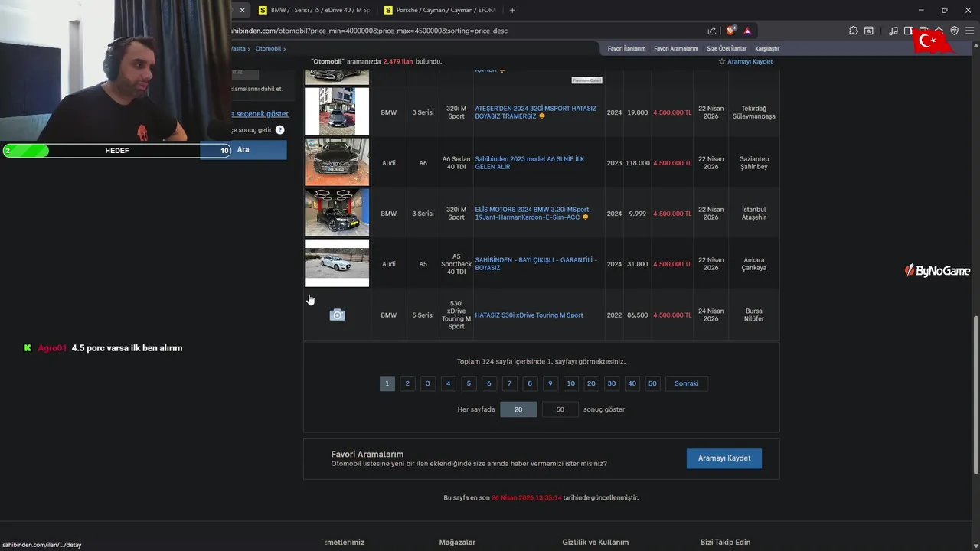This screenshot has height=551, width=980.
Task: Open Favori İlanlarım menu
Action: pyautogui.click(x=626, y=48)
